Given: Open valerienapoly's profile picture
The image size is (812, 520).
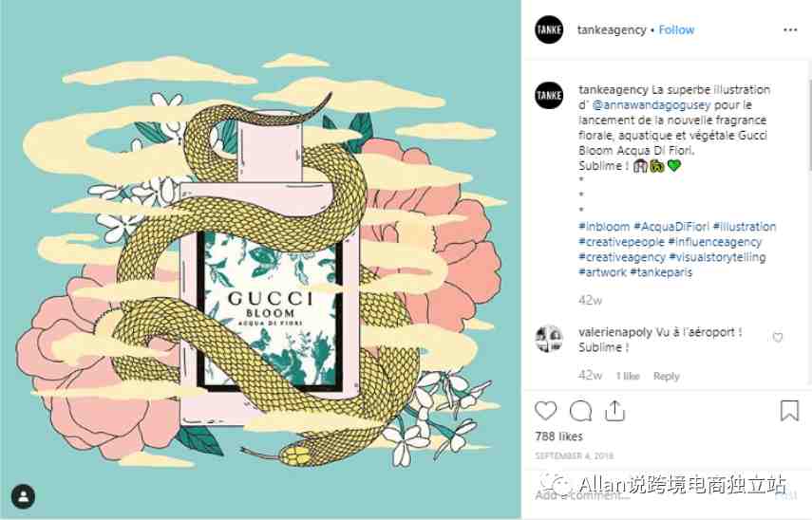Looking at the screenshot, I should pos(549,339).
